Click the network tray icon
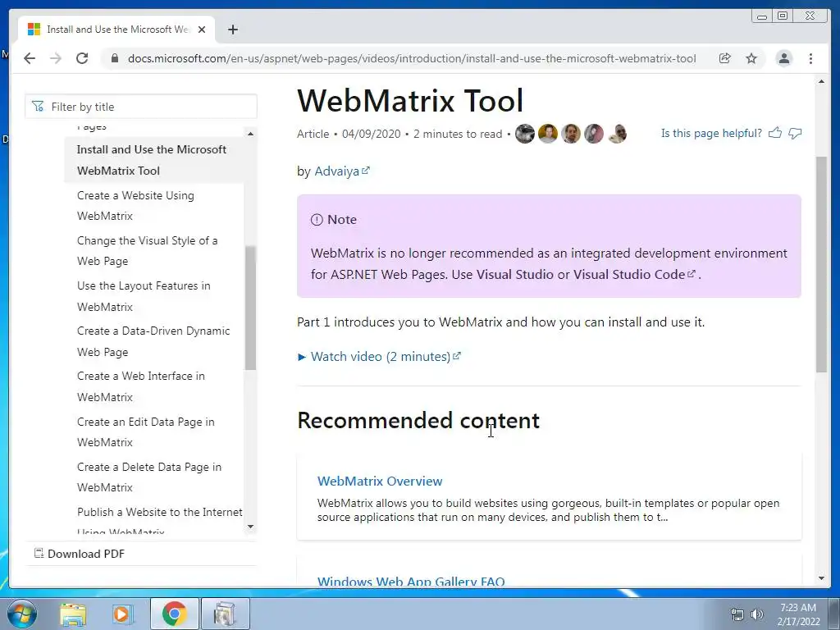The image size is (840, 630). pos(737,614)
